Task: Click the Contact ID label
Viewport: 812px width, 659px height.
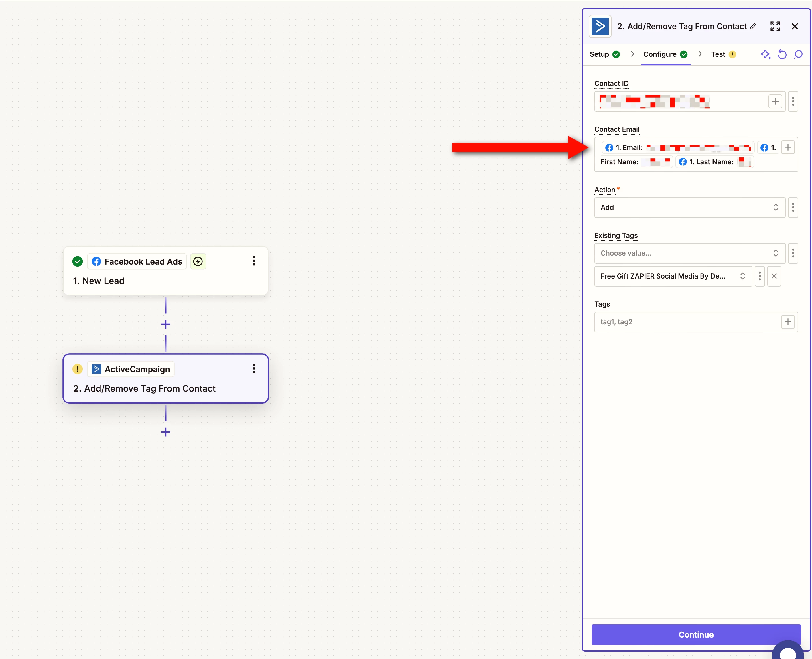Action: click(x=611, y=83)
